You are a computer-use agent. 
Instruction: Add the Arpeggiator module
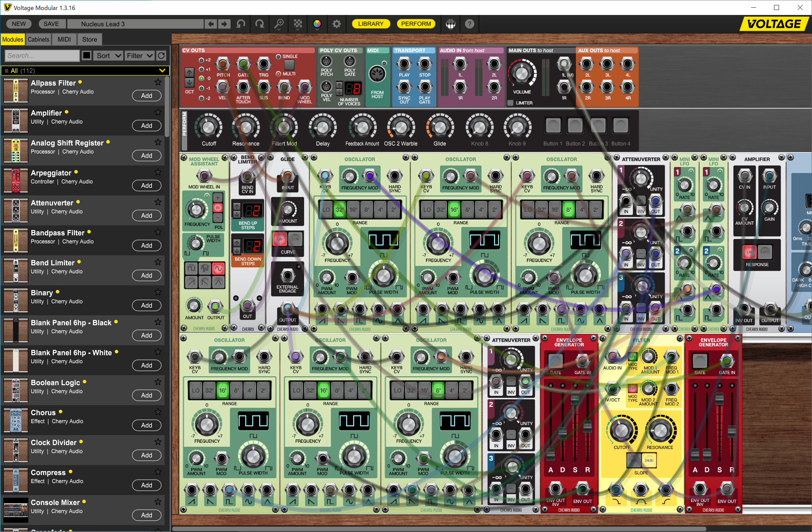pyautogui.click(x=146, y=185)
